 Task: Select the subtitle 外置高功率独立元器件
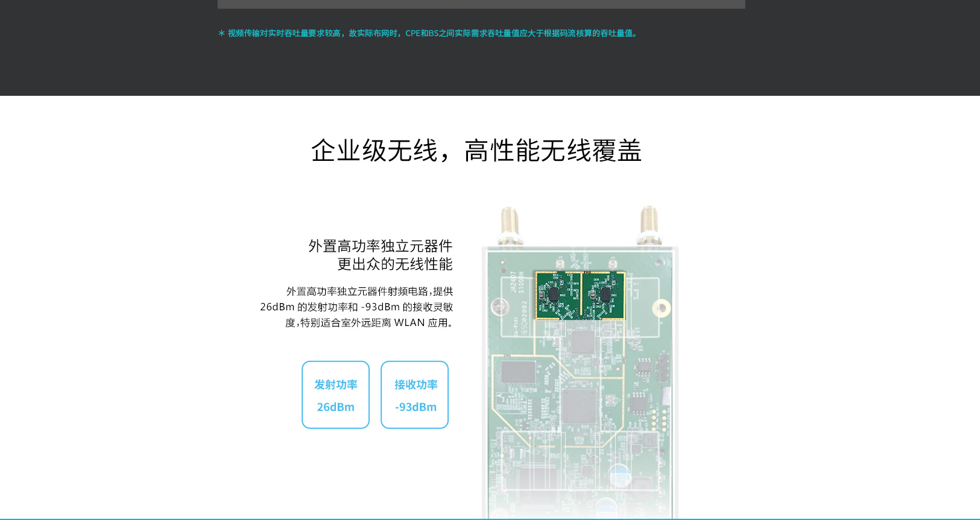click(381, 246)
